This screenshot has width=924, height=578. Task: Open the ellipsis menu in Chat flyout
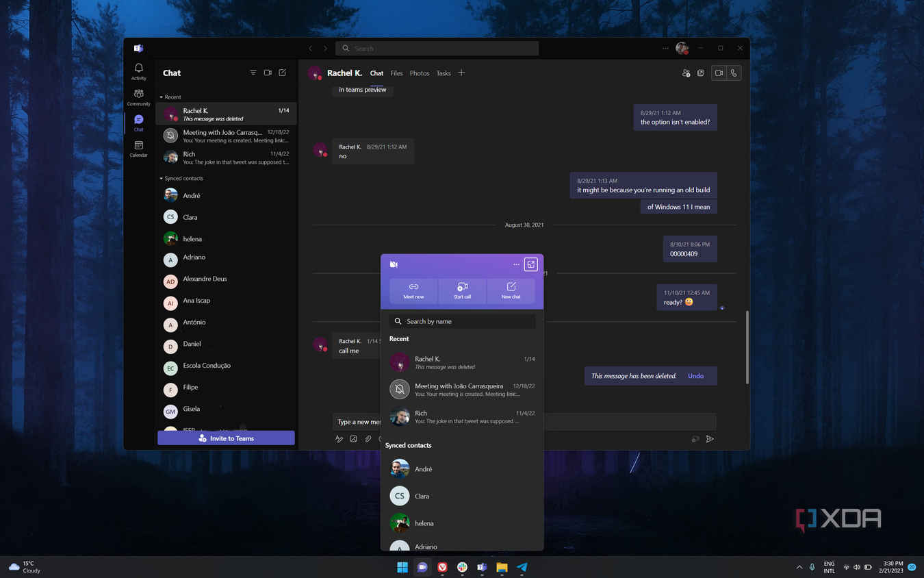[516, 264]
